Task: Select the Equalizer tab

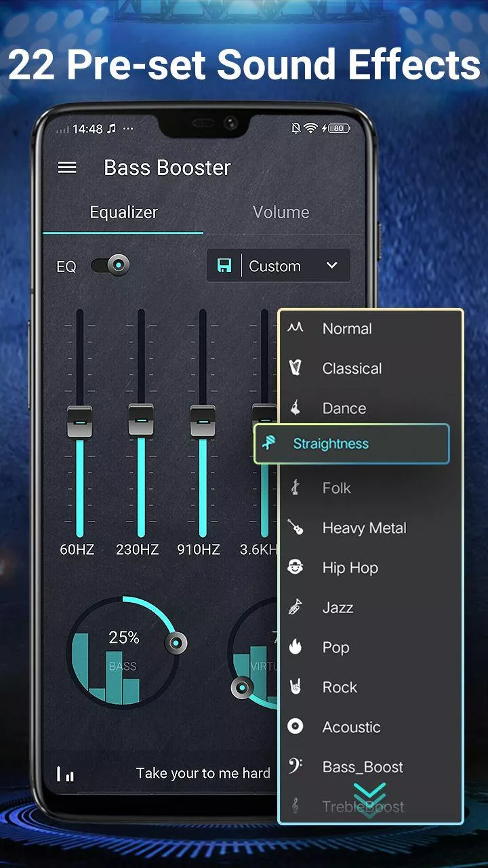Action: 123,212
